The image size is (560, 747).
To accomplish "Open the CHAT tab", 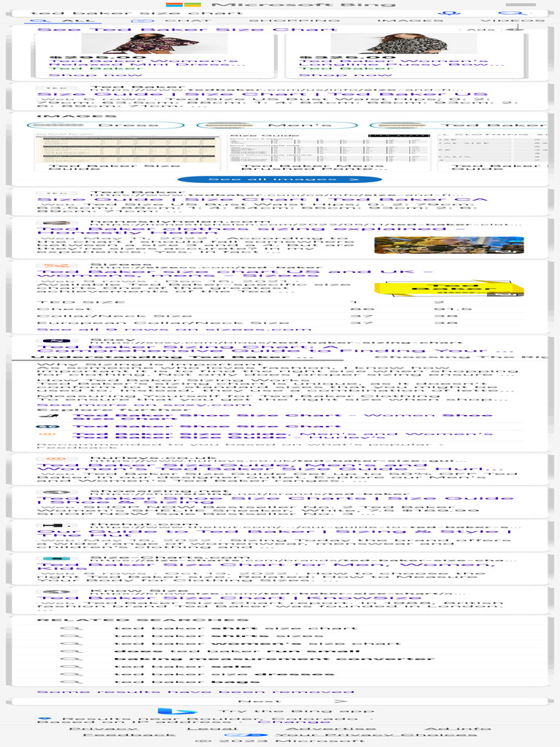I will click(172, 21).
